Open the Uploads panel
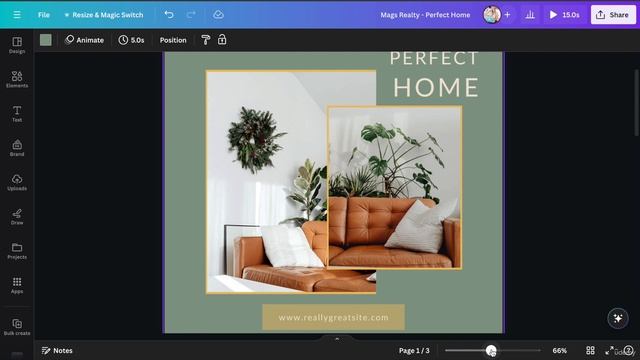This screenshot has height=360, width=640. (17, 182)
